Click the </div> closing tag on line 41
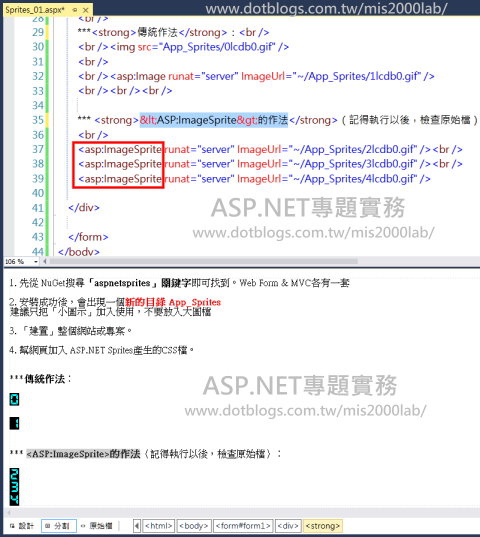The image size is (480, 537). pyautogui.click(x=84, y=208)
